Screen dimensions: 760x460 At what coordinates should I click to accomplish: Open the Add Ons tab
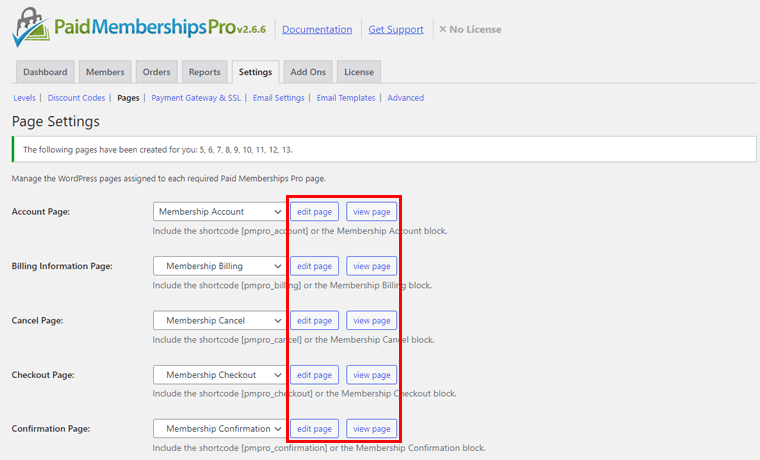tap(308, 72)
